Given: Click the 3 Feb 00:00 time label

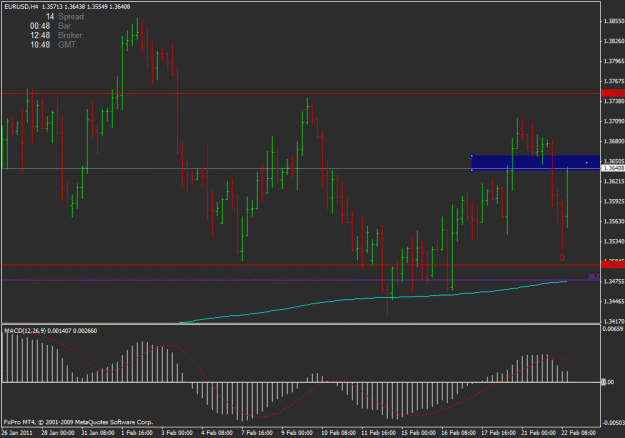Looking at the screenshot, I should tap(177, 433).
